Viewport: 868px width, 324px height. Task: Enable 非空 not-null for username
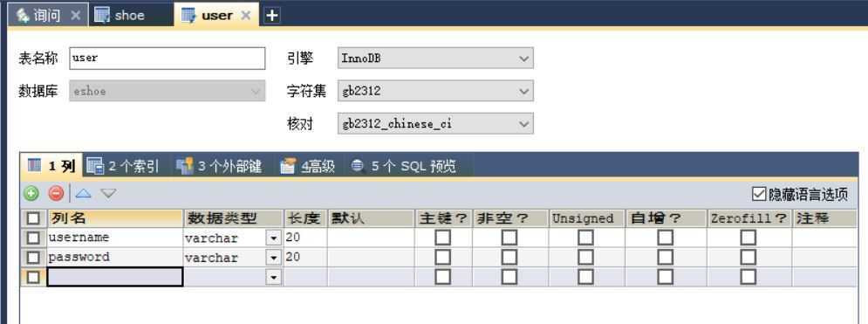coord(509,238)
